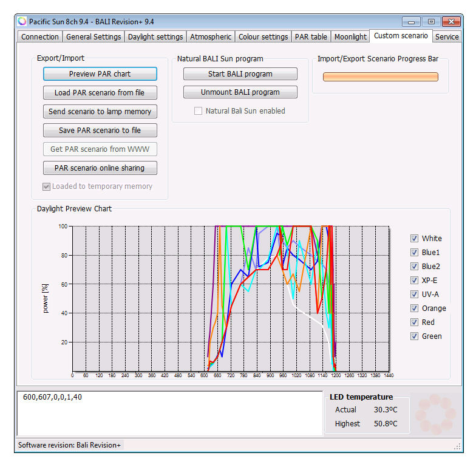This screenshot has height=467, width=476.
Task: Start the BALI program
Action: click(240, 74)
